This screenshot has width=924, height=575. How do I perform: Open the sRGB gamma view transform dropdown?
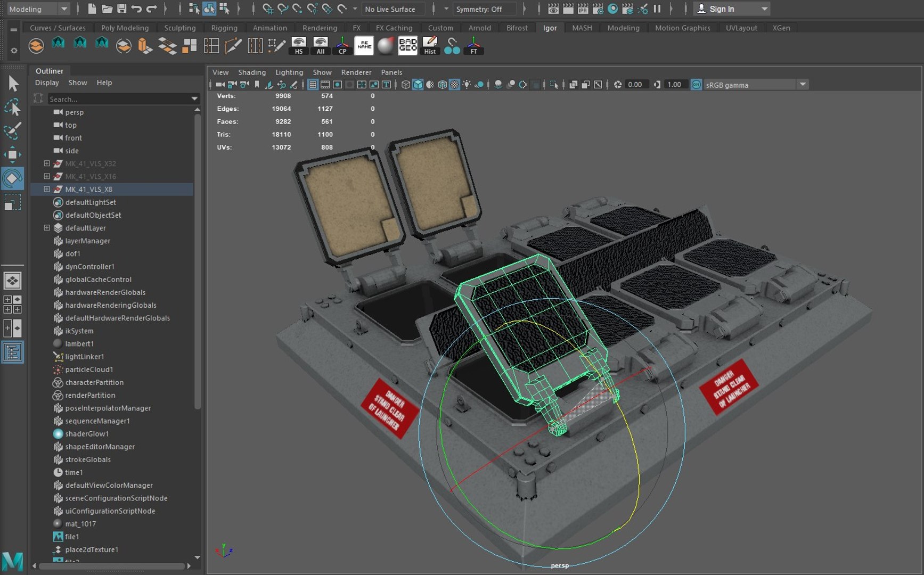tap(756, 85)
